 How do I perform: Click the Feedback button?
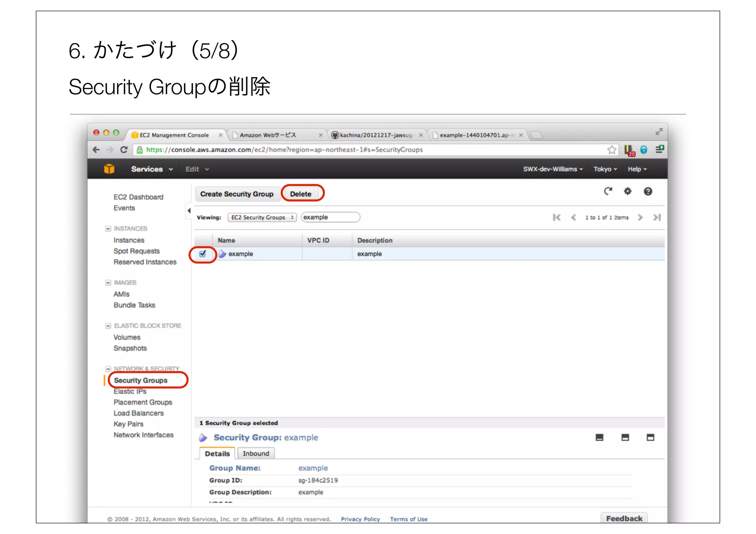[624, 518]
